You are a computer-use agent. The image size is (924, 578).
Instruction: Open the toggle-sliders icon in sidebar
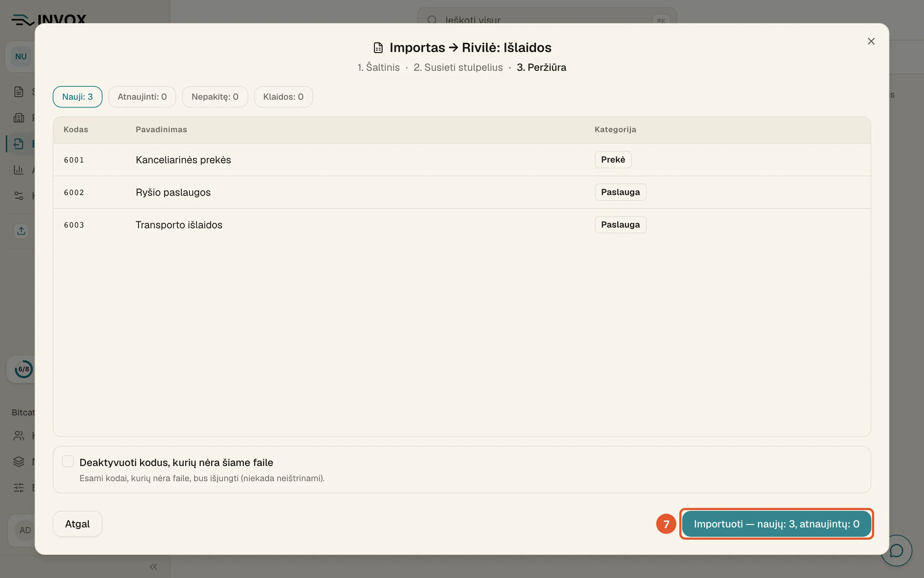(x=19, y=196)
